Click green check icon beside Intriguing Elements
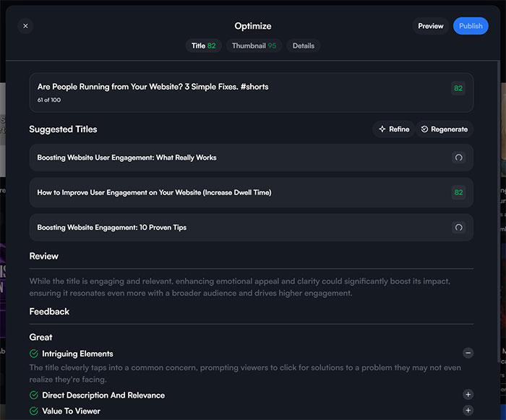The image size is (506, 420). click(34, 353)
